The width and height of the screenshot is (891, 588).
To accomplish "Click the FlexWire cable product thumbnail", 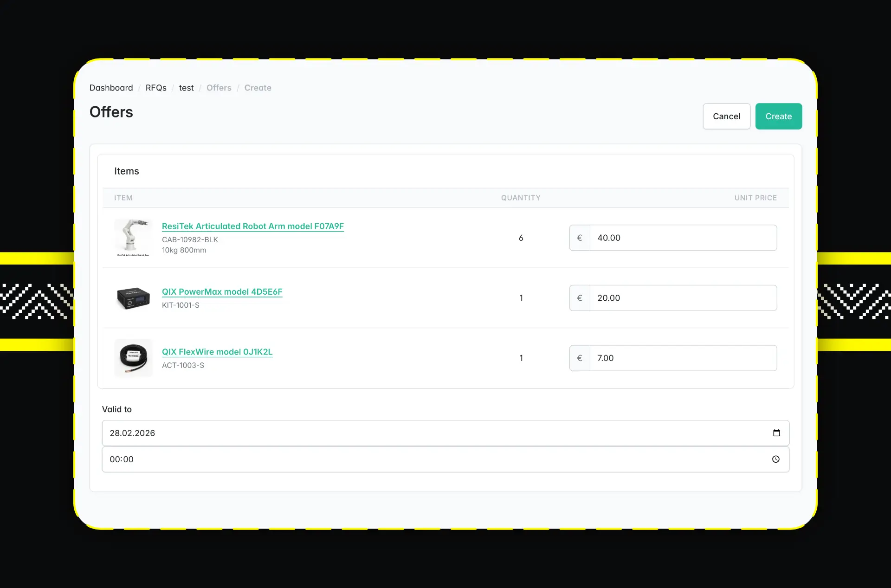I will click(x=133, y=358).
